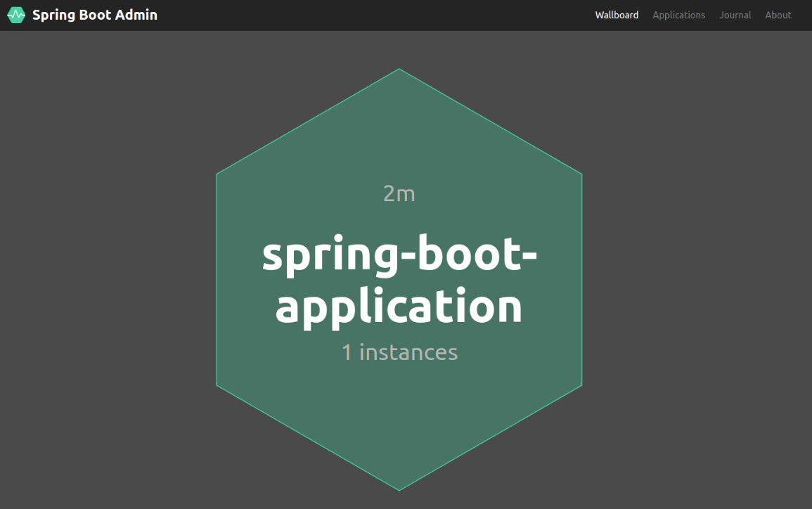Open the Spring Boot Admin brand title

(x=95, y=15)
